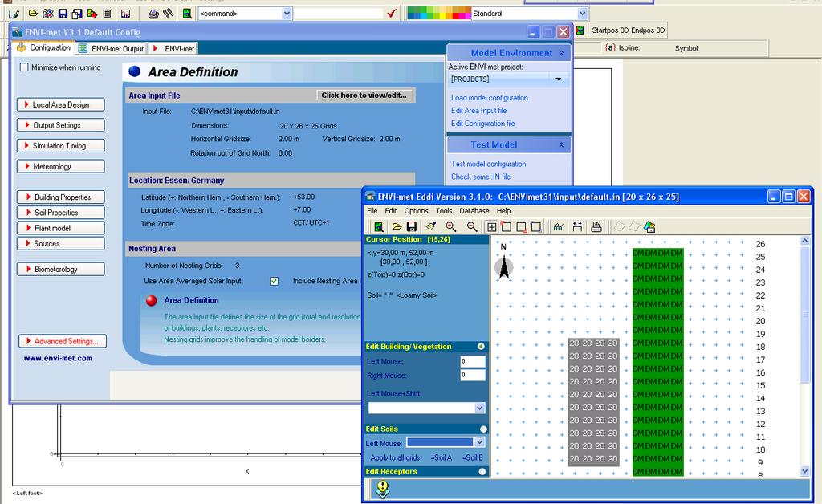
Task: Zoom in on the Eddi grid
Action: 451,227
